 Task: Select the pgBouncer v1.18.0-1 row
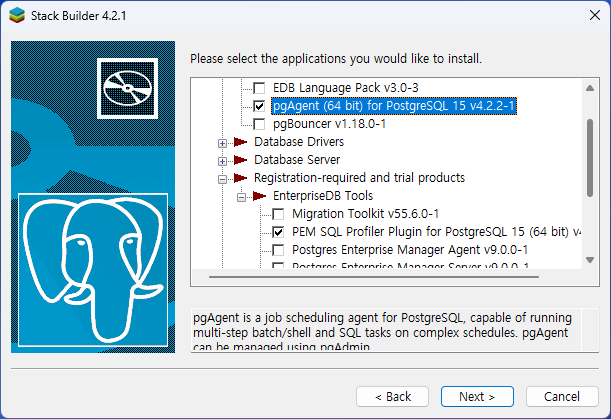tap(329, 124)
